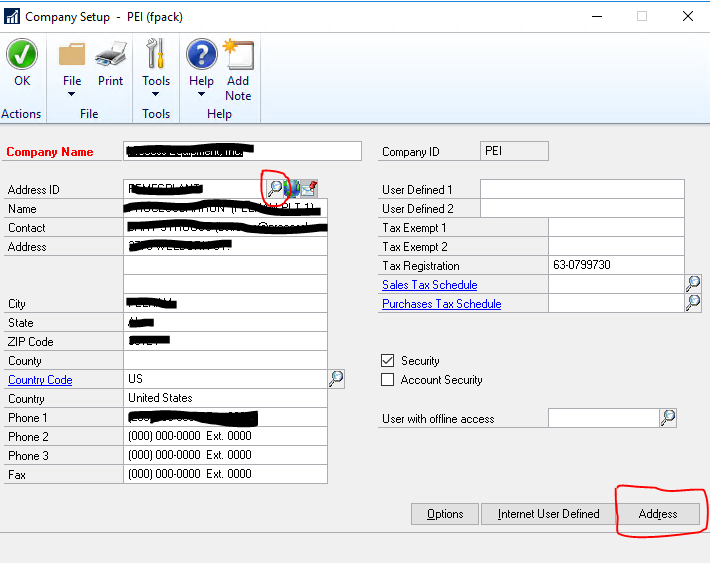Viewport: 710px width, 563px height.
Task: Click the Tax Exempt 1 field
Action: coord(616,227)
